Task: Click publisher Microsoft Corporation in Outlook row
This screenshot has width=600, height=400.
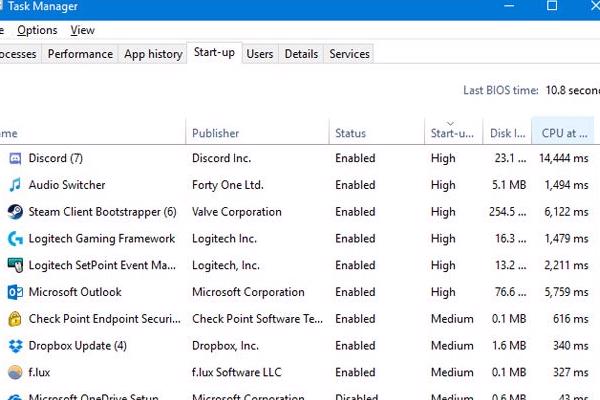Action: point(248,292)
